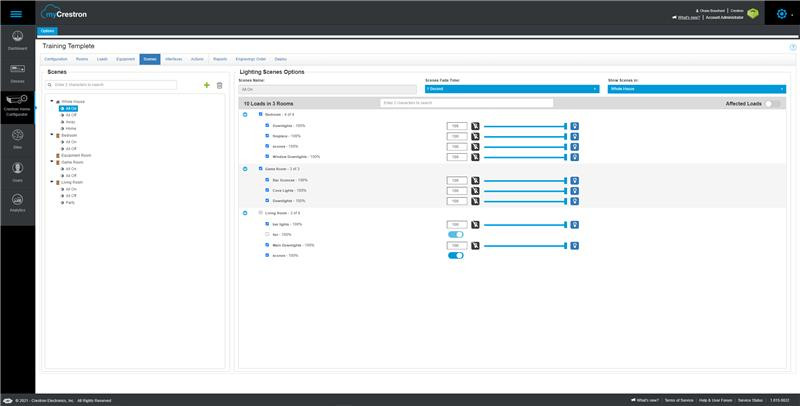Click the loads search field
Image resolution: width=800 pixels, height=406 pixels.
tap(466, 103)
